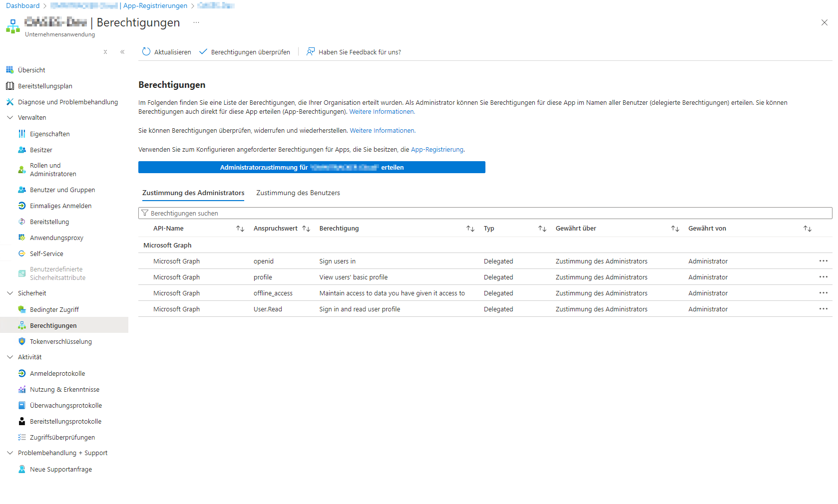Click the offline_access claim value cell
The image size is (838, 504).
coord(273,293)
